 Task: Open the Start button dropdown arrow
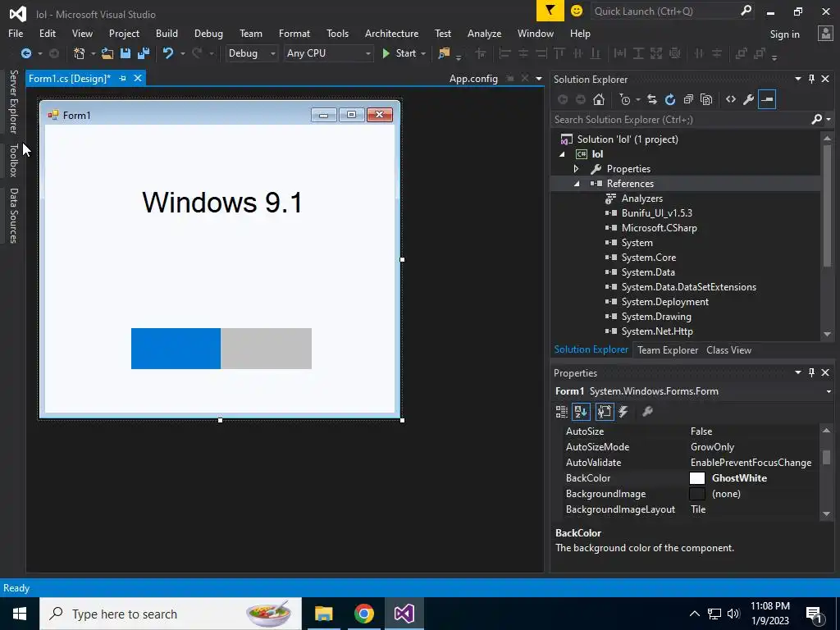click(x=423, y=53)
